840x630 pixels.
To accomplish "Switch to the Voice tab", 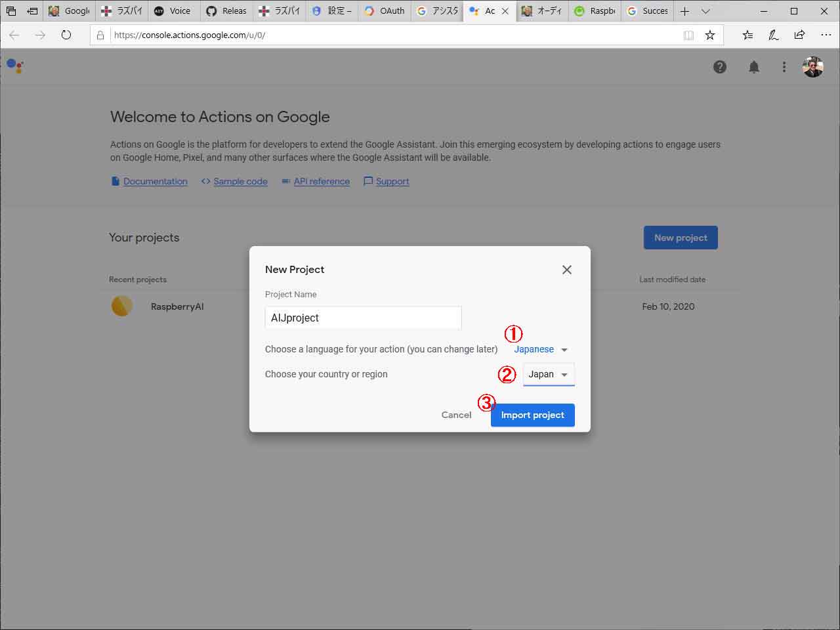I will (173, 11).
